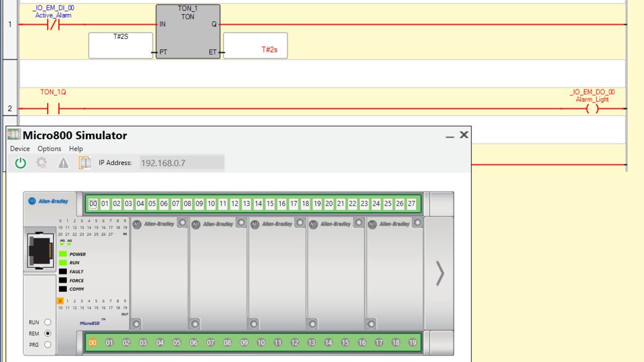Toggle square input terminal 00
Image resolution: width=644 pixels, height=362 pixels.
pyautogui.click(x=93, y=204)
